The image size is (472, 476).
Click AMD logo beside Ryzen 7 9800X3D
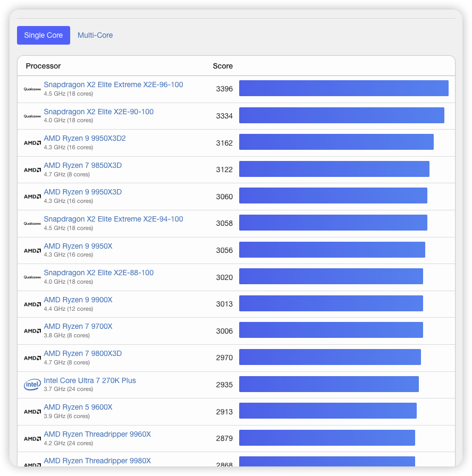tap(32, 358)
